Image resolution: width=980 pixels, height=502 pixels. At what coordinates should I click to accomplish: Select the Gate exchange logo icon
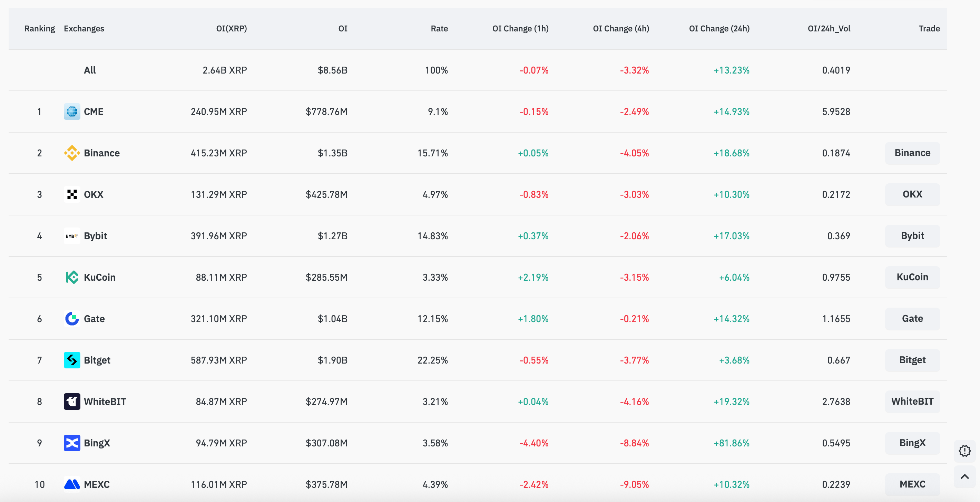point(72,319)
